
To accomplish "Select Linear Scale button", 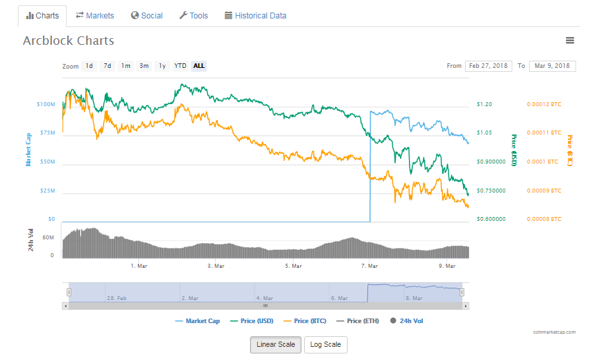I will click(276, 345).
